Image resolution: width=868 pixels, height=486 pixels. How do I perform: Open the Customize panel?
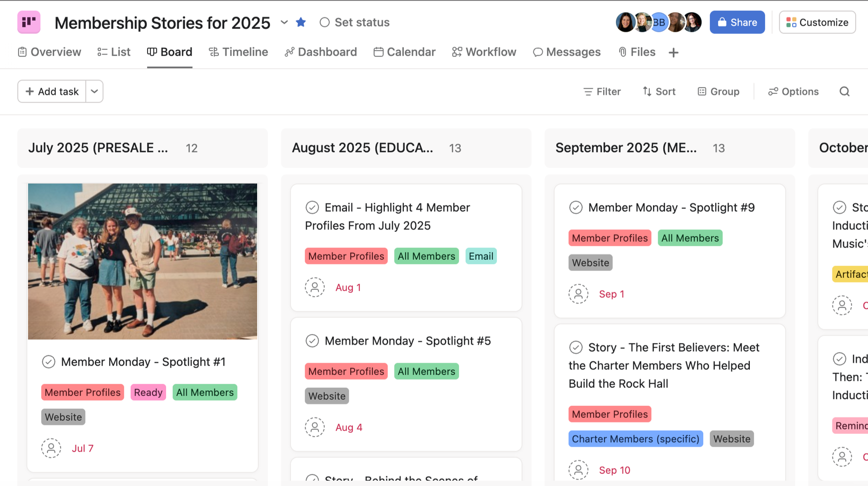click(x=817, y=22)
